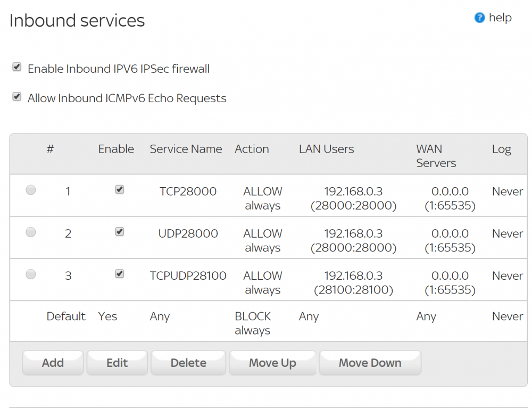Click the TCP28000 service name

(188, 191)
